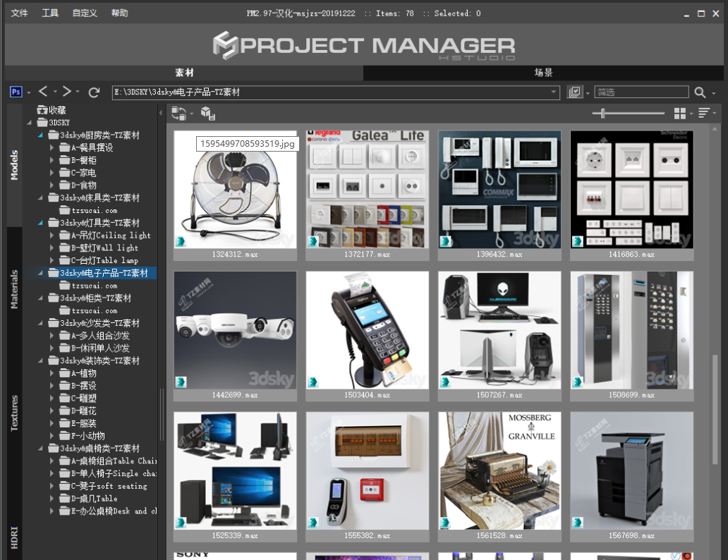Open the 文件 menu

(x=20, y=13)
